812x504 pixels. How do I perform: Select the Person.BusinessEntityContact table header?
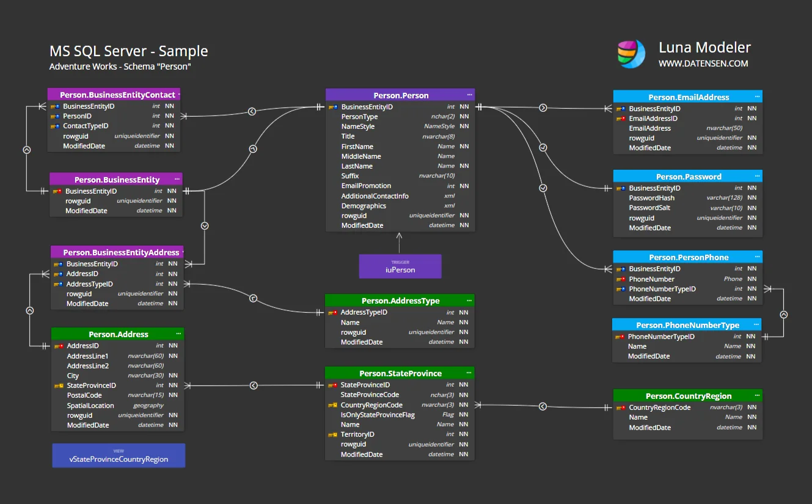click(114, 95)
